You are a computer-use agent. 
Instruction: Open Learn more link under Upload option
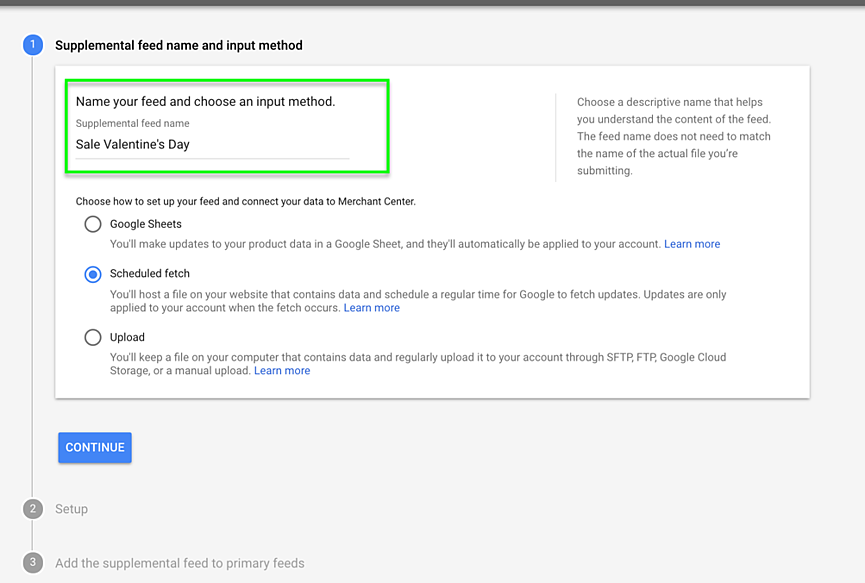[282, 371]
